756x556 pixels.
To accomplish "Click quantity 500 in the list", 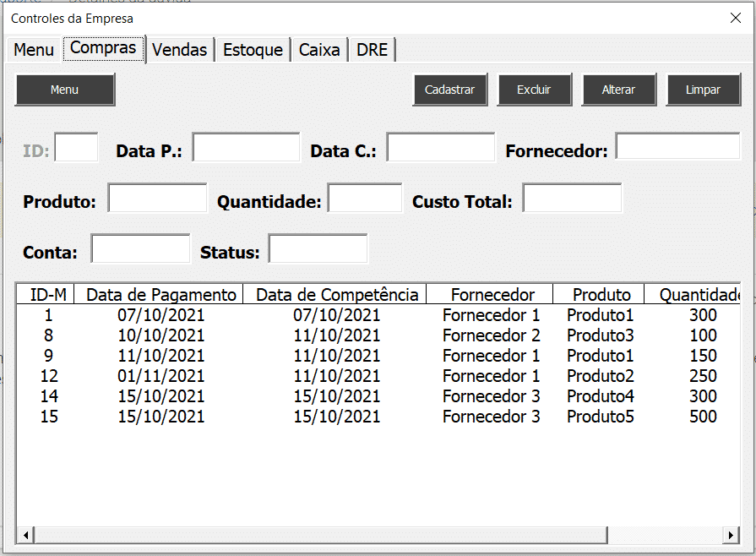I will coord(703,417).
